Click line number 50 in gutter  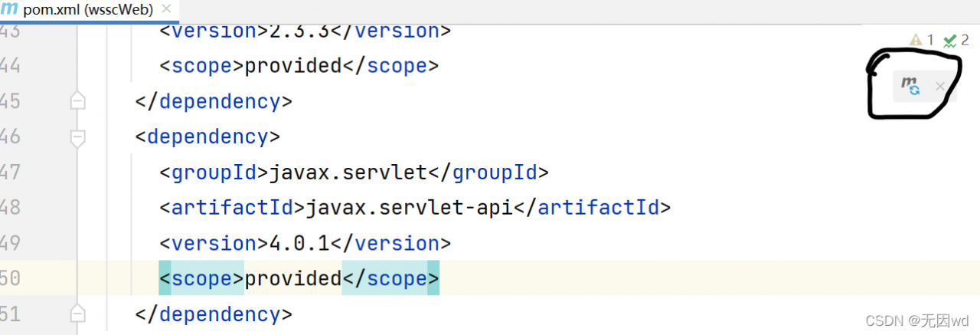pos(10,278)
